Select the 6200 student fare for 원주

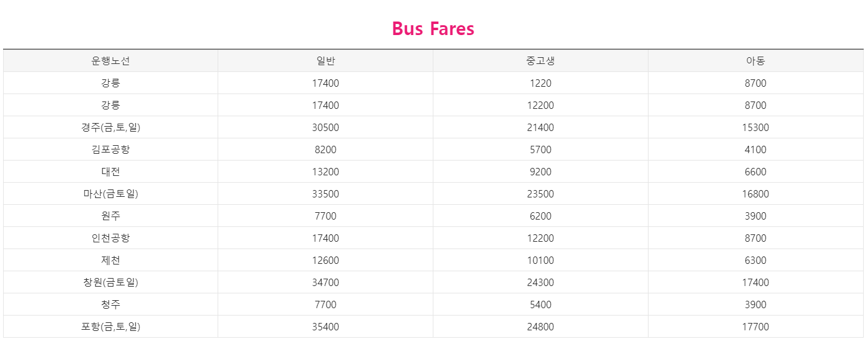pos(540,216)
